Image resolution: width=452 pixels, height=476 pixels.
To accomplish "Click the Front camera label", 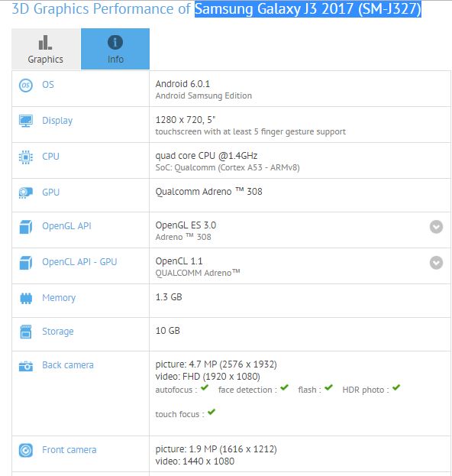I will tap(69, 449).
